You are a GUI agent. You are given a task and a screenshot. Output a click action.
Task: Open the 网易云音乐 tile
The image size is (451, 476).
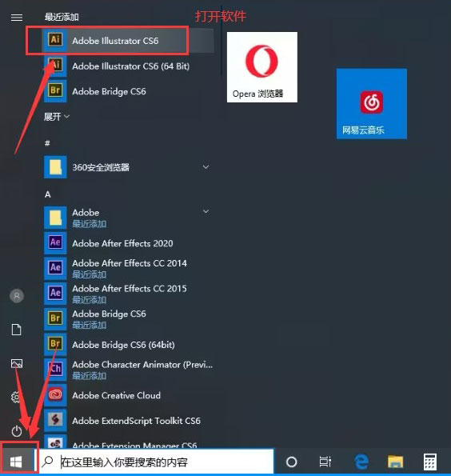click(x=372, y=104)
